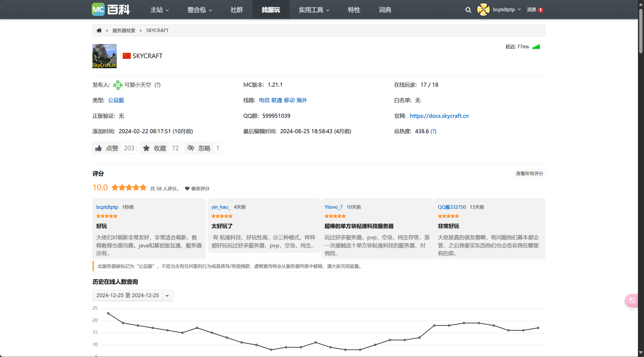
Task: Click the last data point on chart
Action: pyautogui.click(x=538, y=328)
